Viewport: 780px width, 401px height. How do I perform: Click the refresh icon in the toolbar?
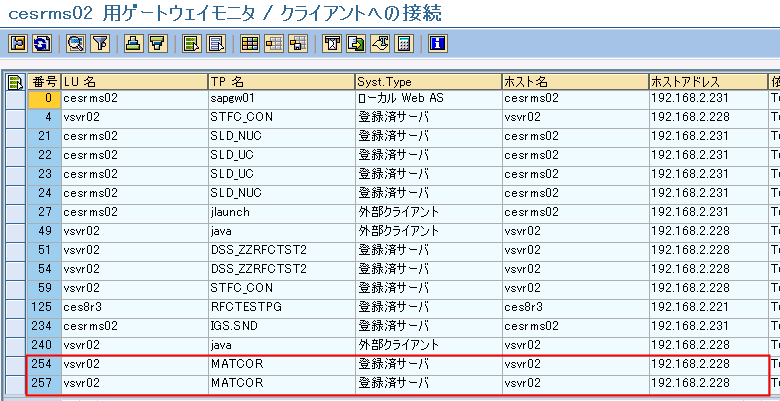click(x=42, y=43)
